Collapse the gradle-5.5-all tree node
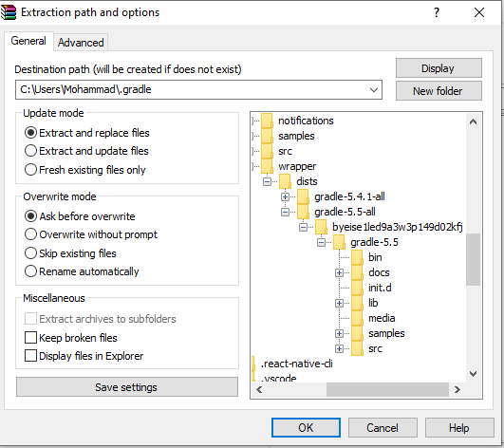Screen dimensions: 504x448 (285, 212)
